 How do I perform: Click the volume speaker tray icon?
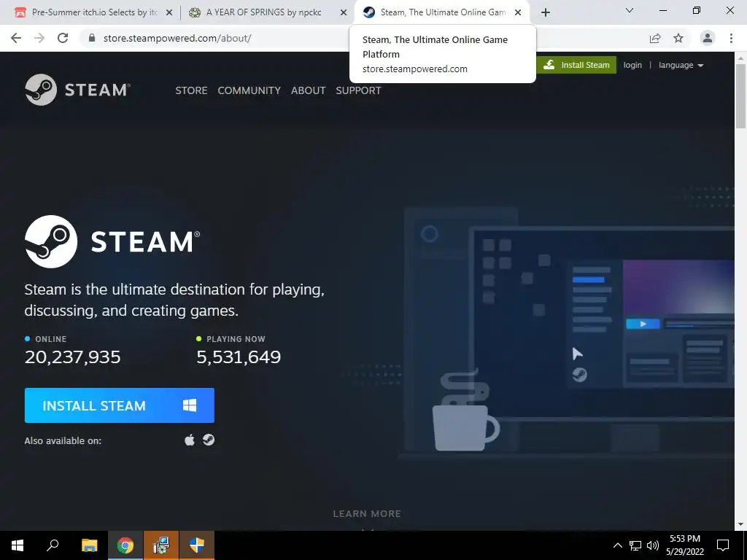[653, 545]
